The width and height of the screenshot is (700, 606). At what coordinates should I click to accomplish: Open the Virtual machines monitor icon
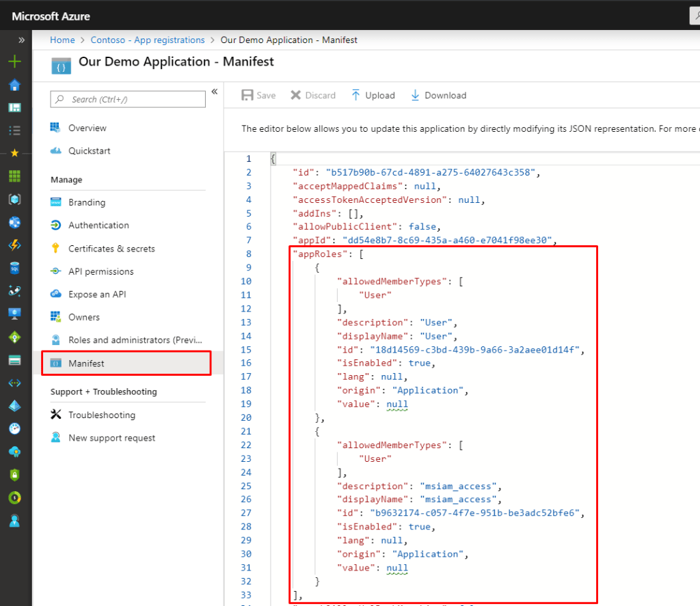point(15,314)
